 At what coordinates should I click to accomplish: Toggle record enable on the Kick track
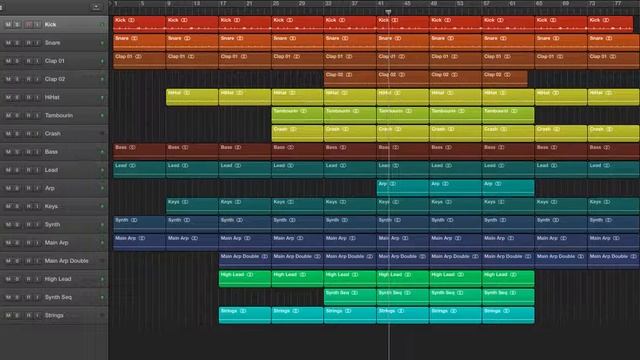29,24
